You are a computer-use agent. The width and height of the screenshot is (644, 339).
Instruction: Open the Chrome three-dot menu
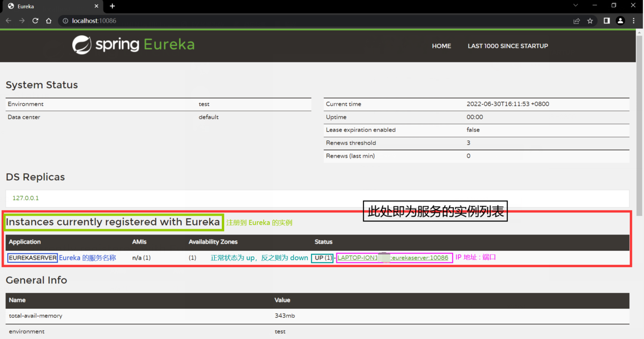click(x=634, y=21)
